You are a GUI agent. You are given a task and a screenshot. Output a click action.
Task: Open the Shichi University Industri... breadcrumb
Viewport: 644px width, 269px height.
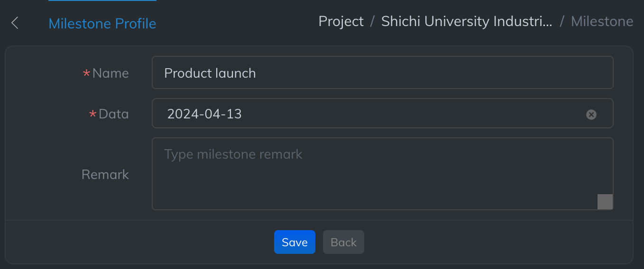tap(467, 21)
